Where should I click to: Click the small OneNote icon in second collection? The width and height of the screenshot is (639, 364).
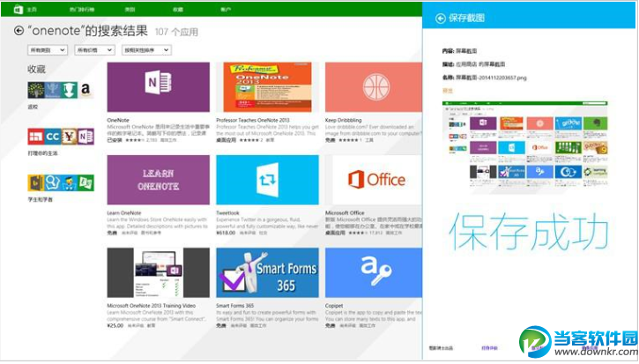point(85,137)
